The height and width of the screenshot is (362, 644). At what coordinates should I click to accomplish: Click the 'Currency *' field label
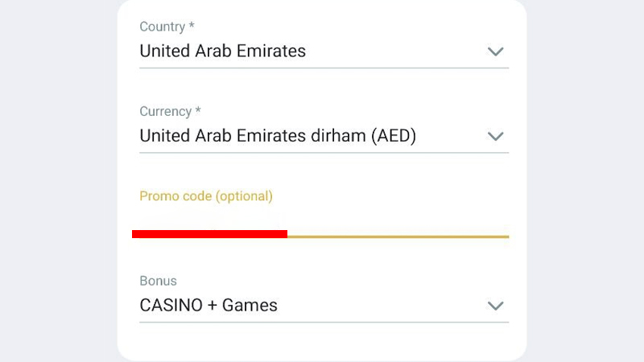point(170,111)
